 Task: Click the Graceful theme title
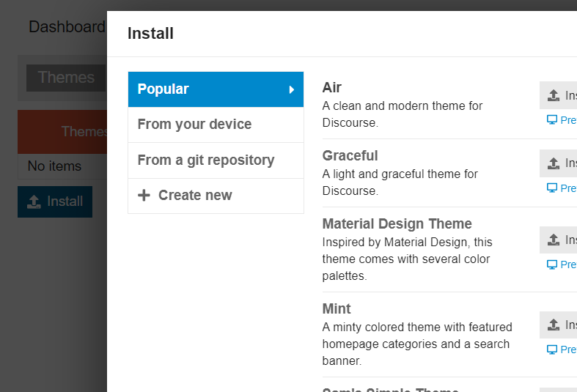click(350, 155)
